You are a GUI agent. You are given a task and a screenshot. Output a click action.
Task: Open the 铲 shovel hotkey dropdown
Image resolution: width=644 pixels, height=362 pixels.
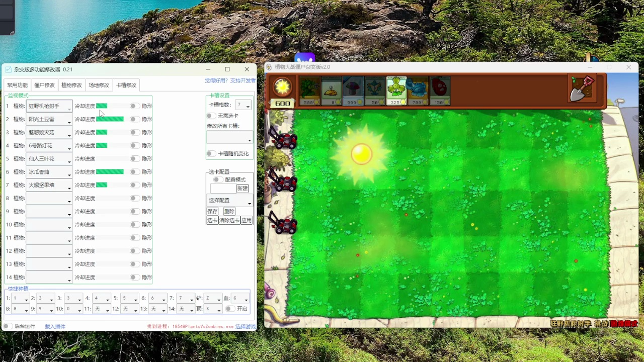(x=212, y=298)
